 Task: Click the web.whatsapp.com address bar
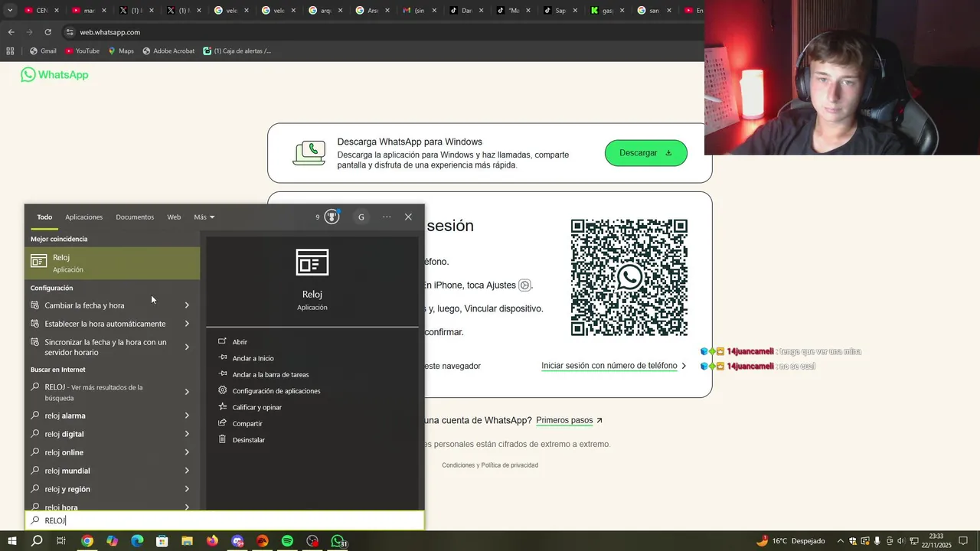383,32
